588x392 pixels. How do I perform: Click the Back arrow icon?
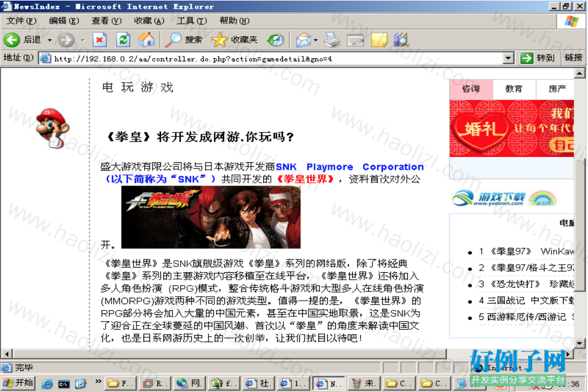point(12,40)
